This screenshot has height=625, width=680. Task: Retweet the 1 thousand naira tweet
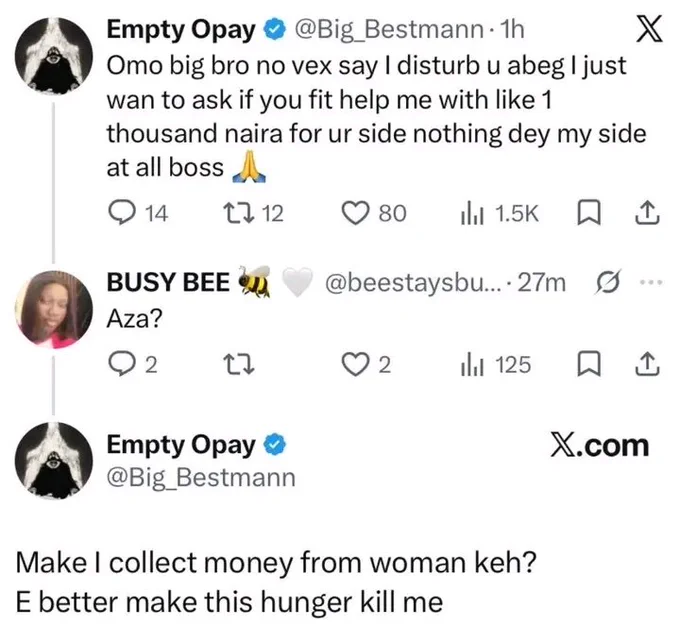(x=253, y=213)
